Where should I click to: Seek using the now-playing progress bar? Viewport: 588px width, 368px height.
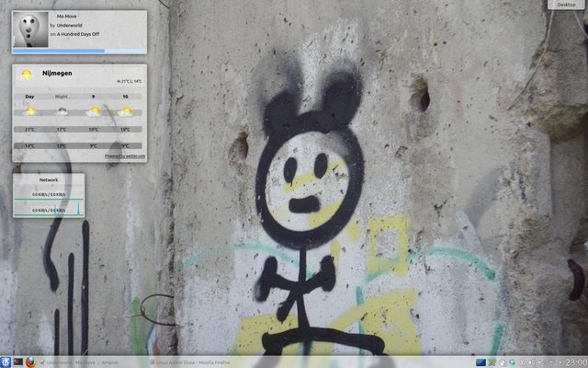click(x=79, y=51)
